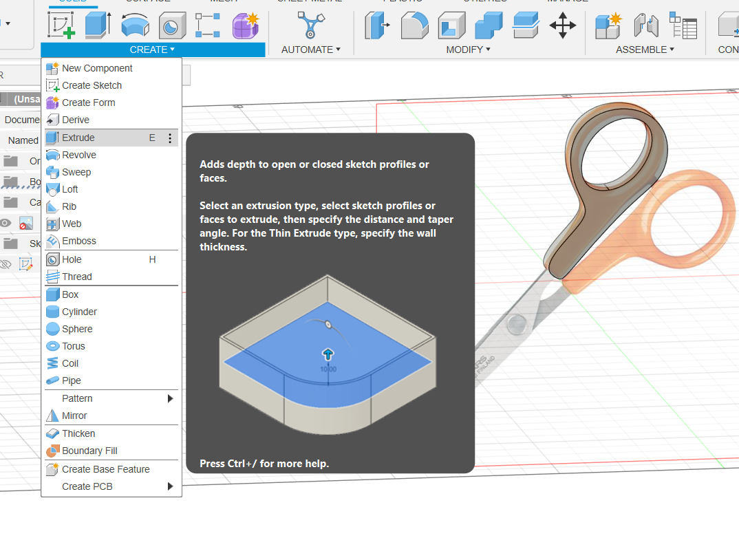The image size is (739, 560).
Task: Click the sketch icon beside the hidden eye
Action: pyautogui.click(x=26, y=264)
